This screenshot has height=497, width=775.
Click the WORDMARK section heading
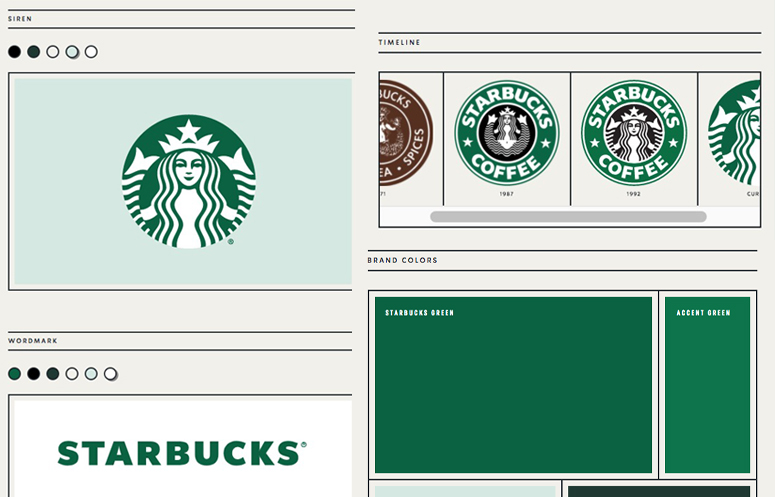point(33,341)
